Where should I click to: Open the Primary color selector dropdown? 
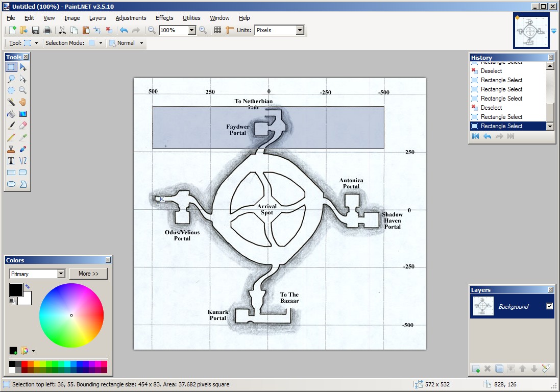tap(61, 274)
